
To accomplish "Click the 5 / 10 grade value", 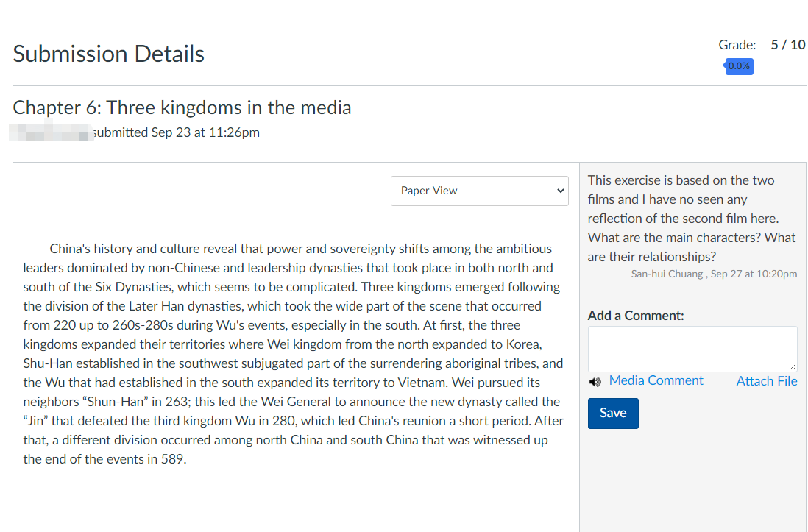I will pos(787,45).
